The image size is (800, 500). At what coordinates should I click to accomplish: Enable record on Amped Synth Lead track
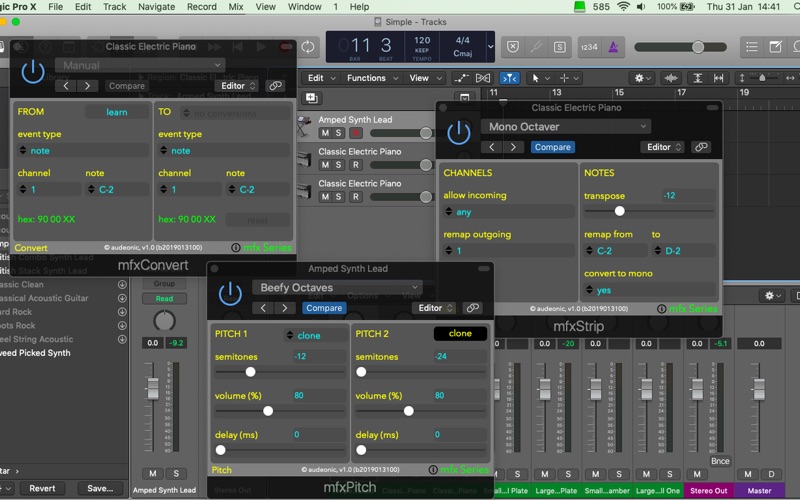tap(355, 133)
